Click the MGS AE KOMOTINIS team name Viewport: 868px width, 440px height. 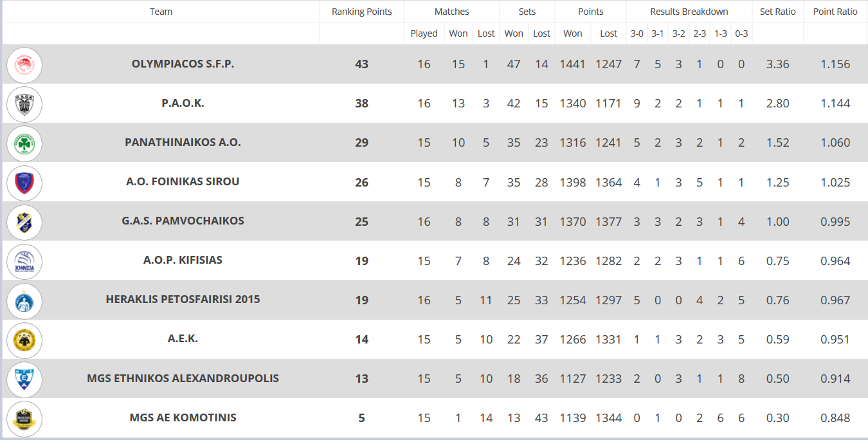183,417
